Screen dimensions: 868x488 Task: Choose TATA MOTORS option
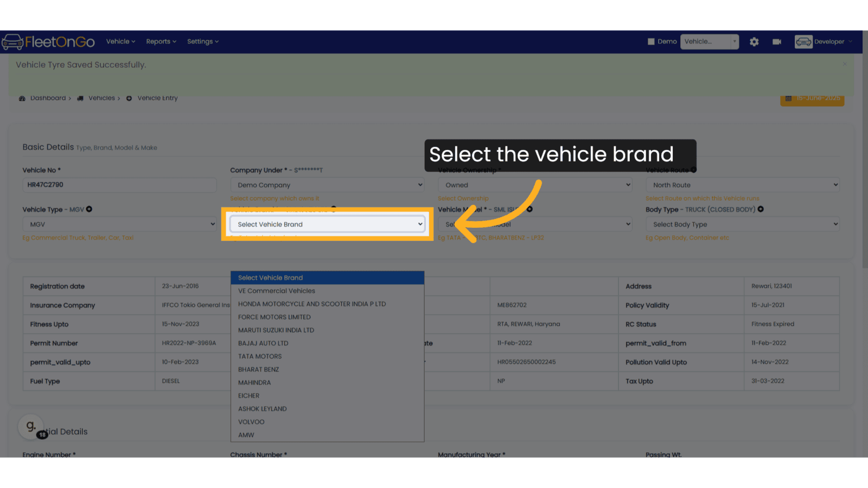pos(328,356)
